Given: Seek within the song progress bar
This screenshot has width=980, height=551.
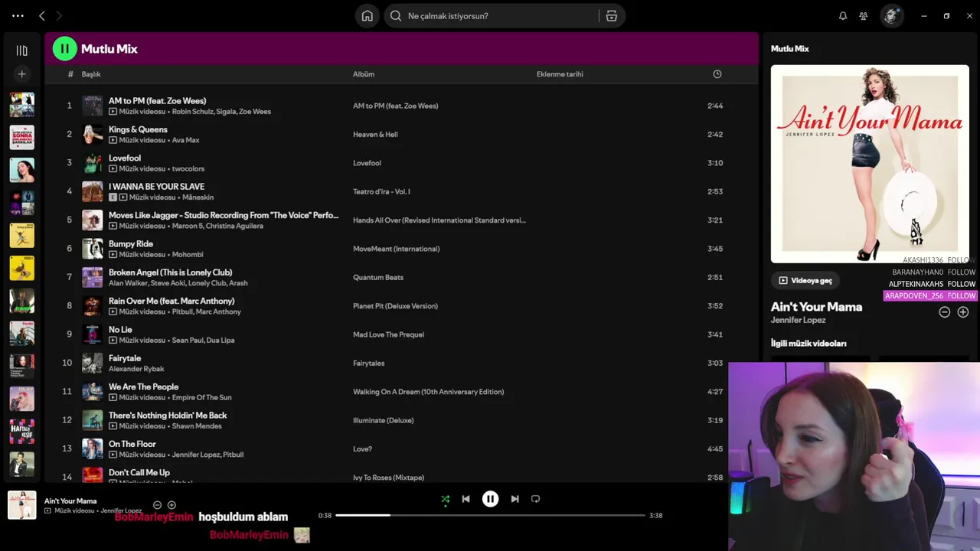Looking at the screenshot, I should pyautogui.click(x=490, y=515).
